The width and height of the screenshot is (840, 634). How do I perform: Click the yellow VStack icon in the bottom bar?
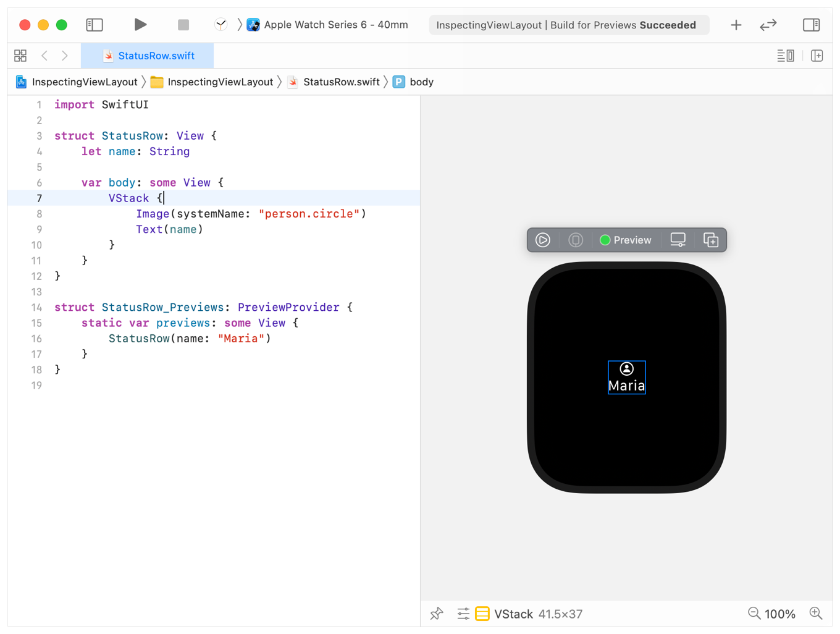click(x=482, y=614)
